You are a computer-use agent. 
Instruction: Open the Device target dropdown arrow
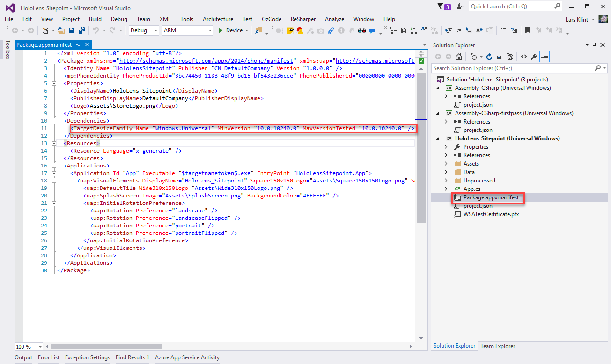pyautogui.click(x=247, y=30)
